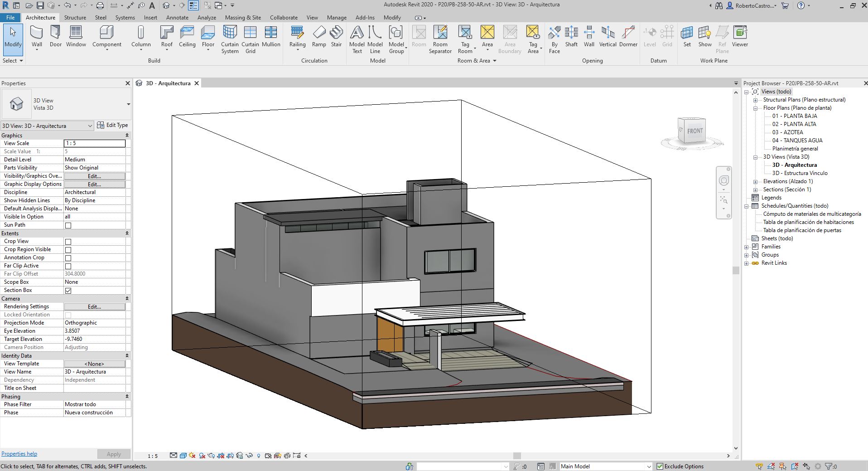Open the By Face opening tool
Image resolution: width=868 pixels, height=471 pixels.
[555, 39]
